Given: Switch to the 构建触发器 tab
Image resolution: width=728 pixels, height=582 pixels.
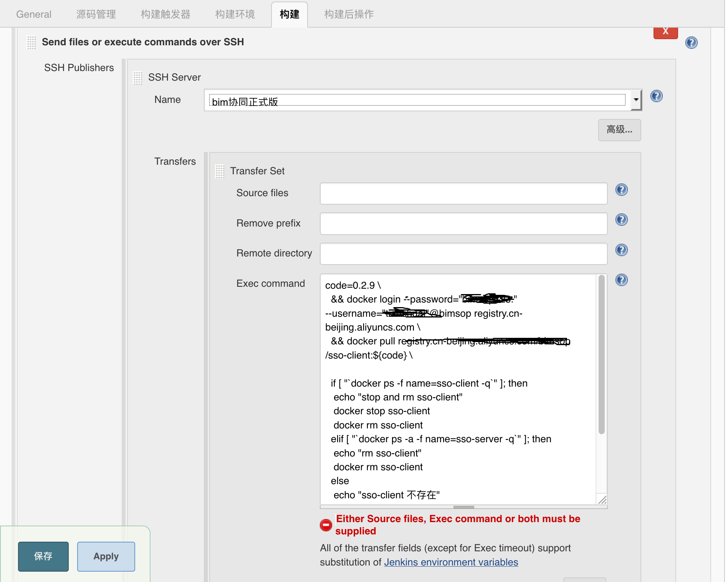Looking at the screenshot, I should coord(165,14).
